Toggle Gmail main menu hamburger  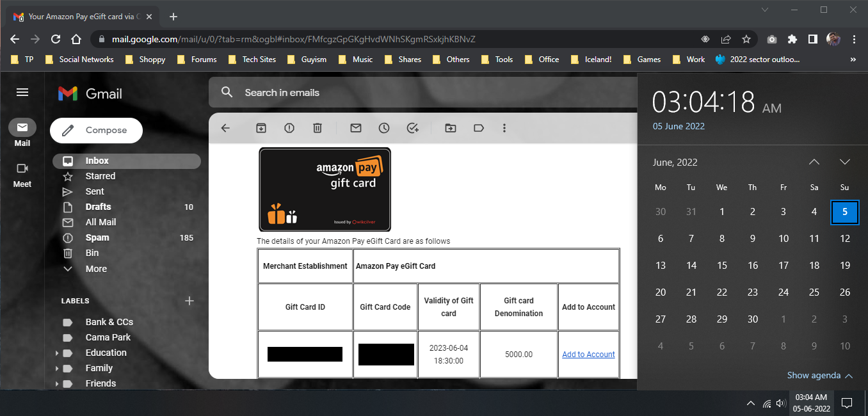[x=22, y=93]
